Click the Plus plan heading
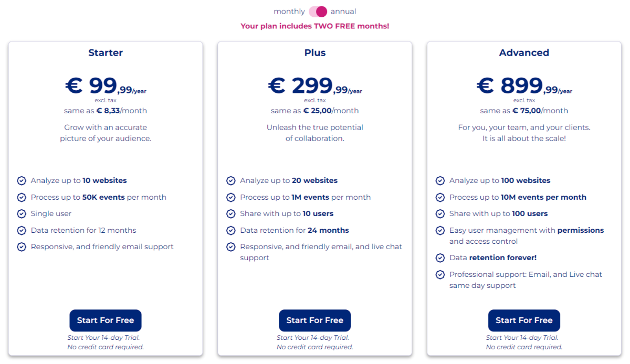Screen dimensions: 630x364 [x=315, y=52]
